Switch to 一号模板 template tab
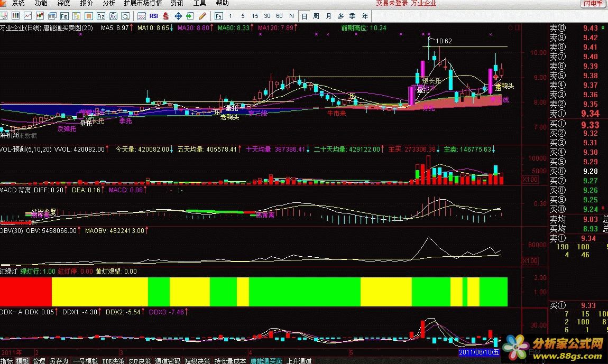The width and height of the screenshot is (608, 364). pyautogui.click(x=85, y=361)
